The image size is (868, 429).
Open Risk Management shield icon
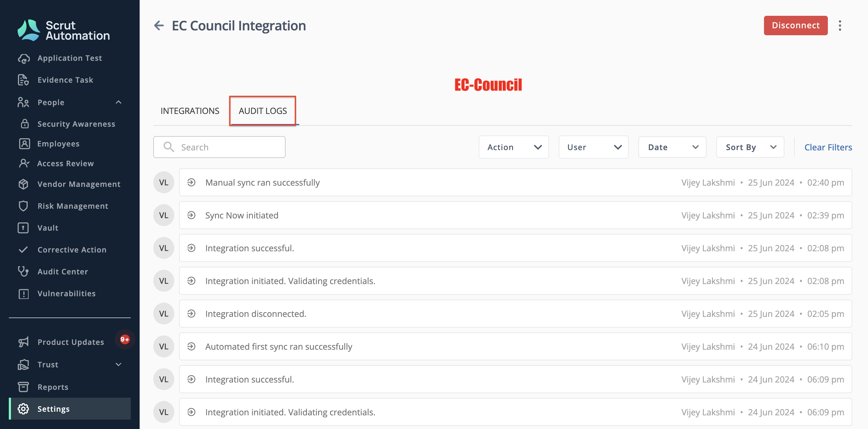[23, 206]
